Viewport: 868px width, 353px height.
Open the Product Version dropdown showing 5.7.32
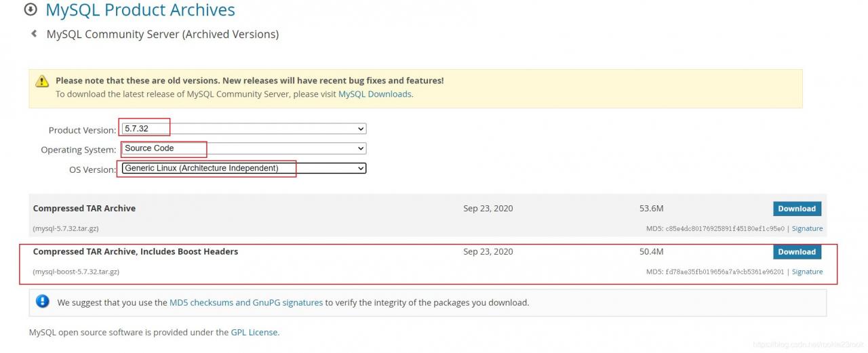click(x=244, y=129)
